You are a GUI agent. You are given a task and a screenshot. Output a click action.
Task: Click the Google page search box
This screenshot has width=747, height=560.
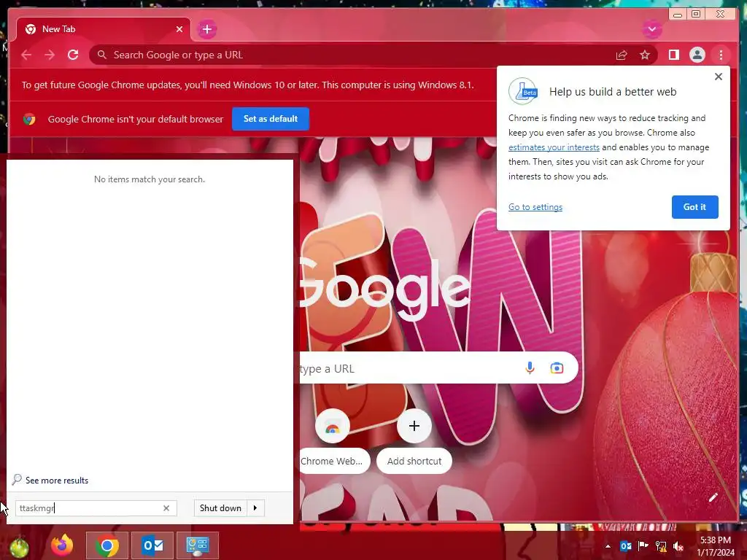[438, 368]
